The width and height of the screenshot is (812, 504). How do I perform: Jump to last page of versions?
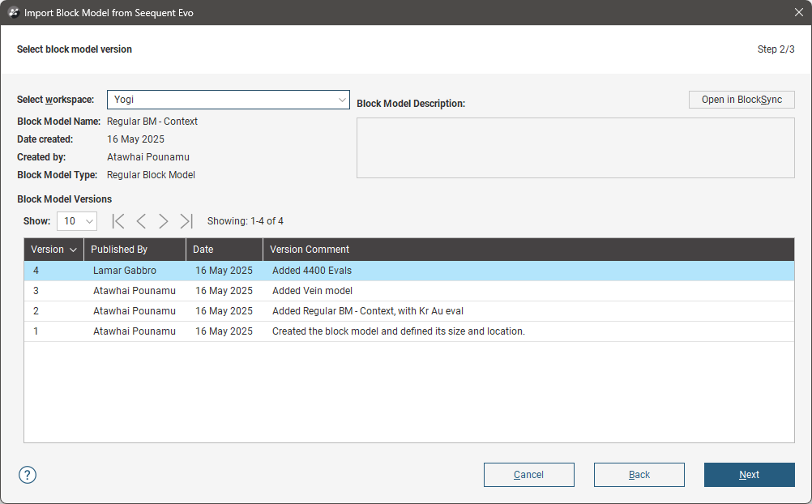(186, 221)
